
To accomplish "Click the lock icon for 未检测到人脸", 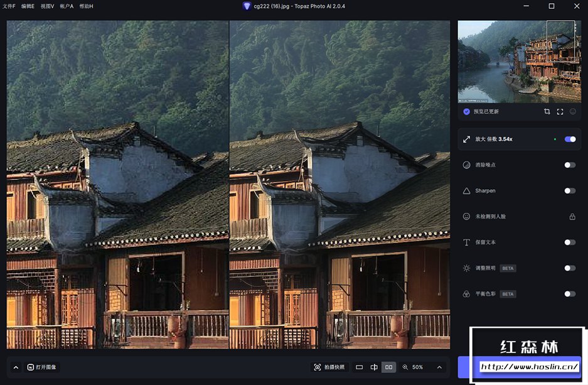I will click(572, 217).
